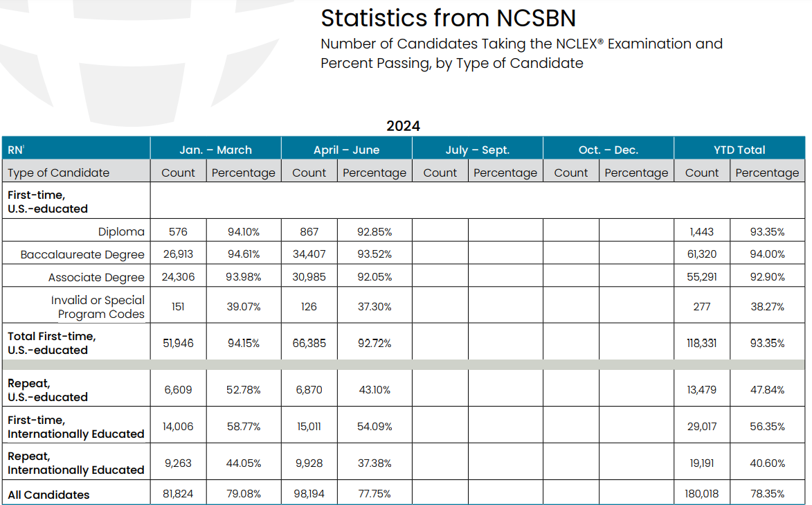
Task: Click 'Count' subheader under Jan. – March
Action: coord(178,172)
